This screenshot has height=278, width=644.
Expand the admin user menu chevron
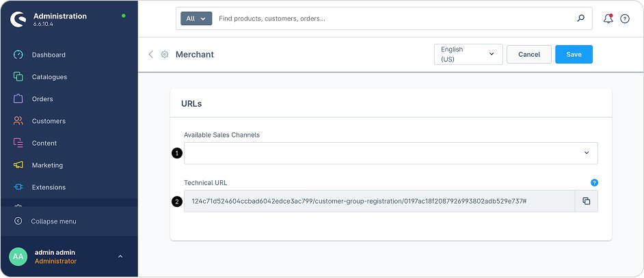pyautogui.click(x=120, y=256)
